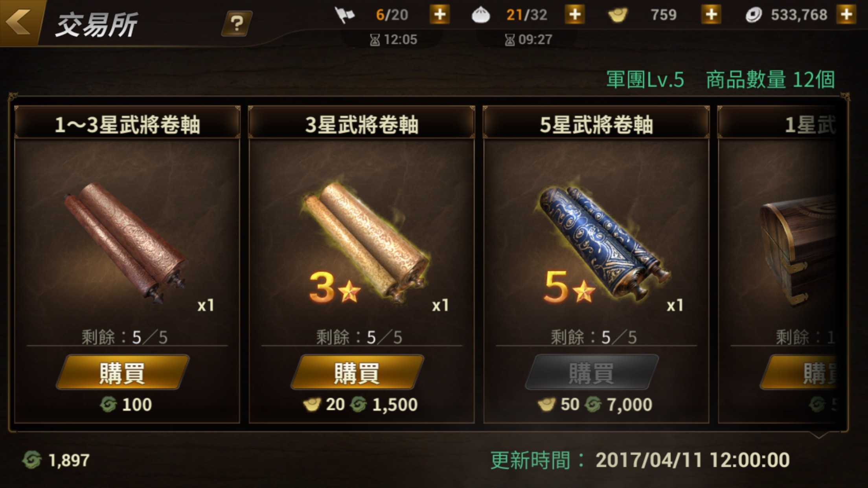This screenshot has width=868, height=488.
Task: Go back using the gold arrow icon
Action: [x=19, y=22]
